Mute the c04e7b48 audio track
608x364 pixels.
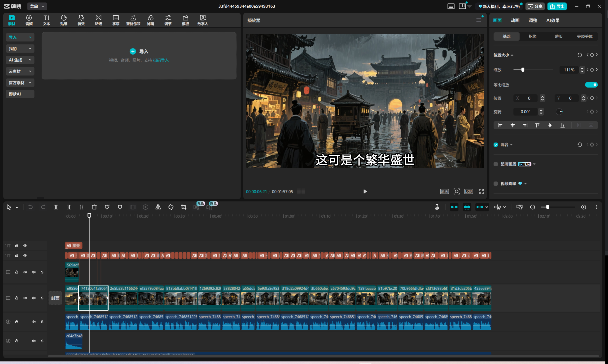tap(34, 341)
